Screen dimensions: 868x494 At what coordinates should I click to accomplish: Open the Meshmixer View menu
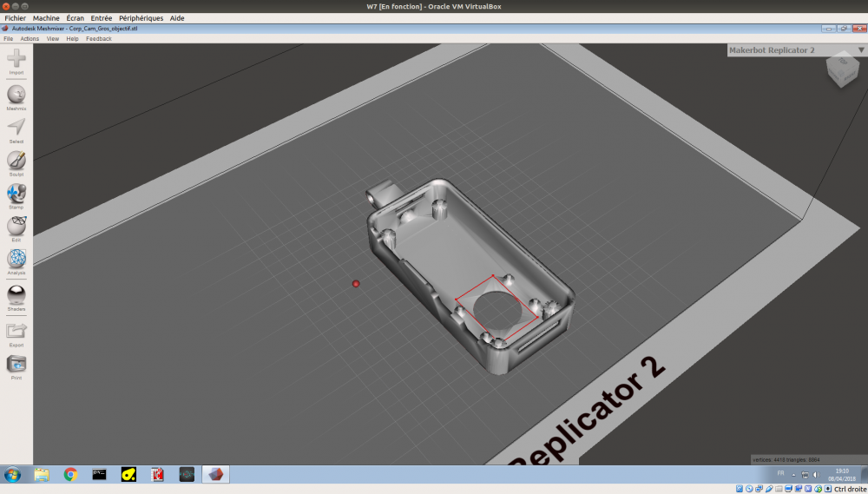point(53,39)
